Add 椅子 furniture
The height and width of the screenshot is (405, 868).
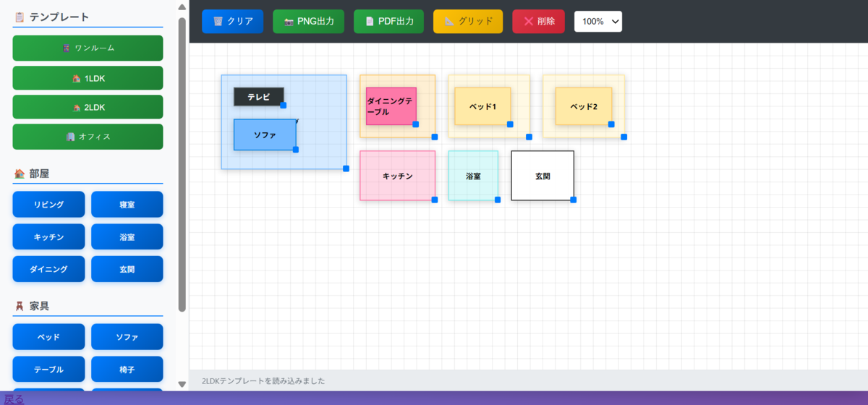click(x=127, y=369)
